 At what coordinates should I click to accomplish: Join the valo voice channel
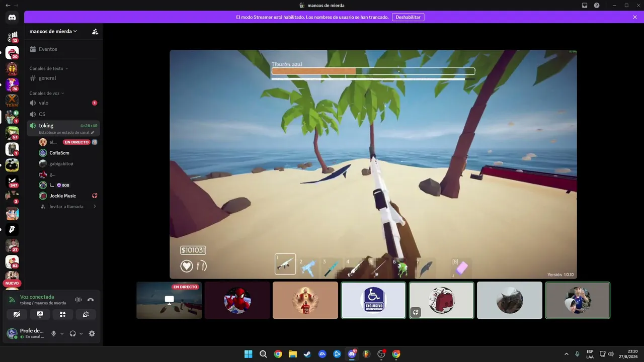[x=63, y=103]
